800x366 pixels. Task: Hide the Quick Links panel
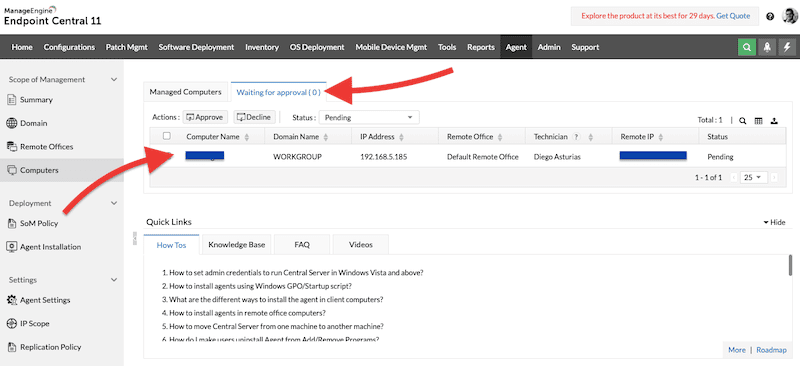[x=774, y=223]
